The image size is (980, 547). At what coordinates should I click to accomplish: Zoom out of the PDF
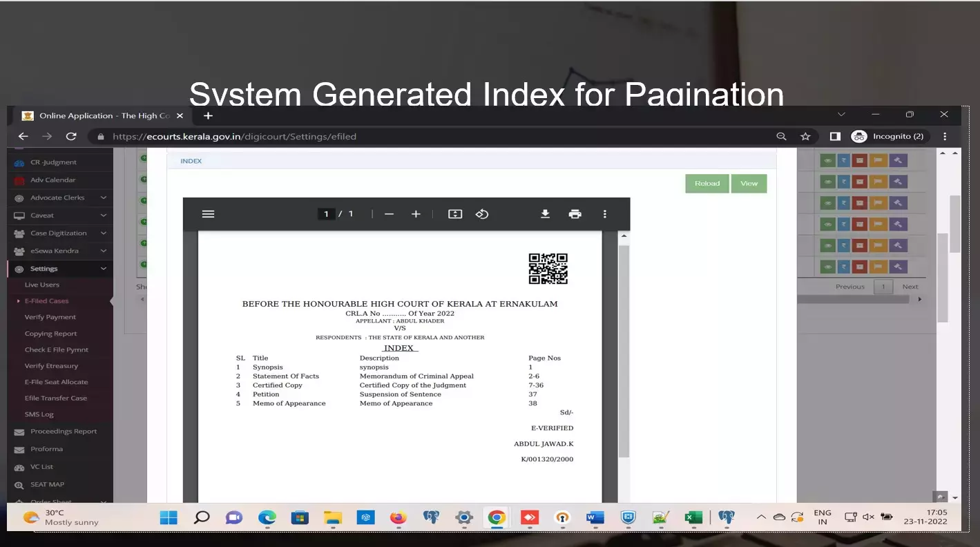(x=389, y=214)
